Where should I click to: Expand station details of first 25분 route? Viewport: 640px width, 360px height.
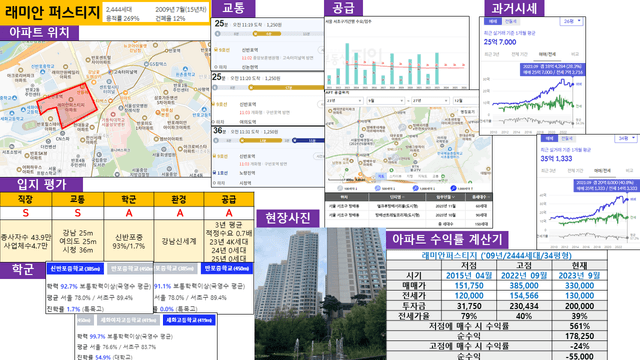tap(321, 50)
